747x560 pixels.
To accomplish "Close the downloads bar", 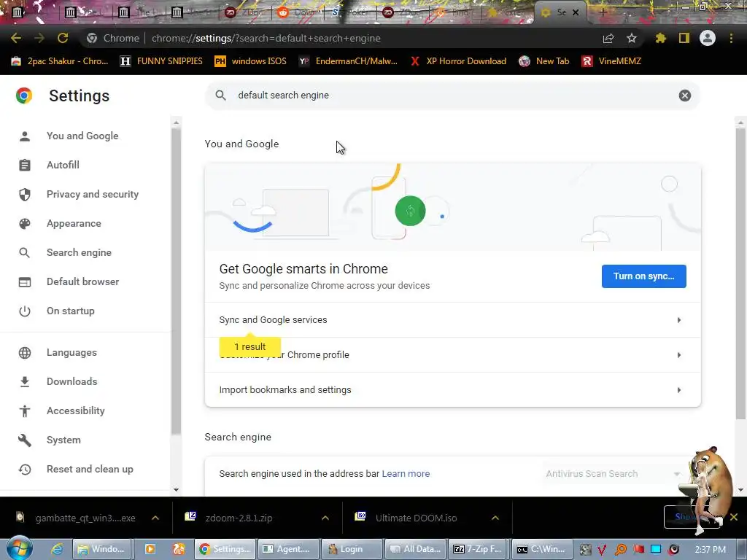I will coord(734,517).
